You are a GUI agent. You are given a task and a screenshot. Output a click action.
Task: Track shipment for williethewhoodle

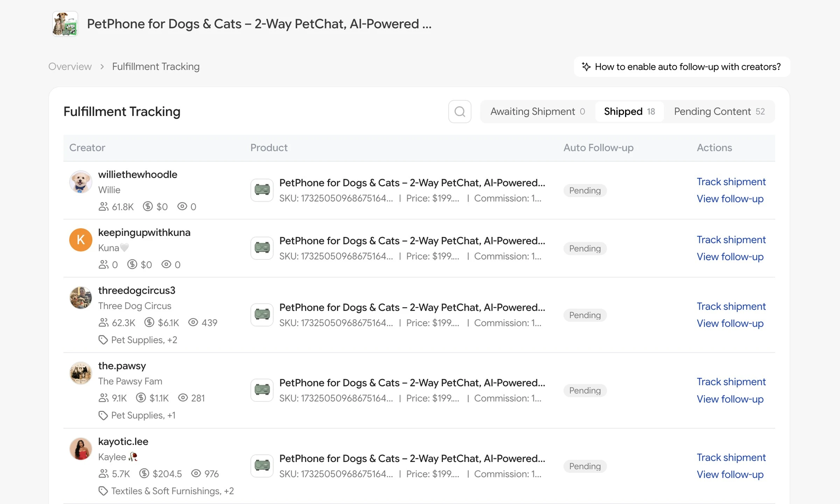pos(731,182)
